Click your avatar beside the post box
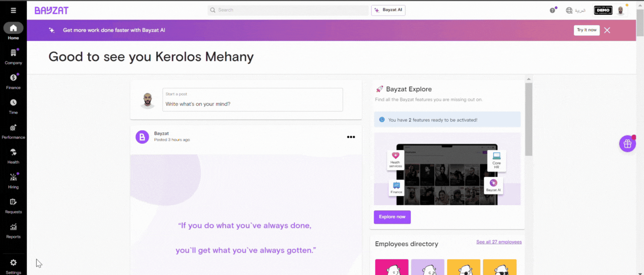The height and width of the screenshot is (275, 644). [147, 100]
